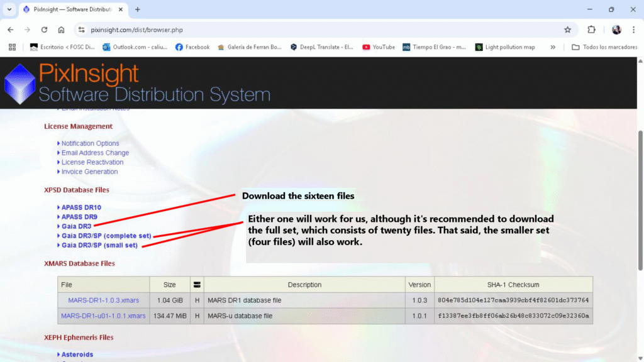The width and height of the screenshot is (644, 362).
Task: Expand the Gaia DR3 file list
Action: [x=76, y=226]
